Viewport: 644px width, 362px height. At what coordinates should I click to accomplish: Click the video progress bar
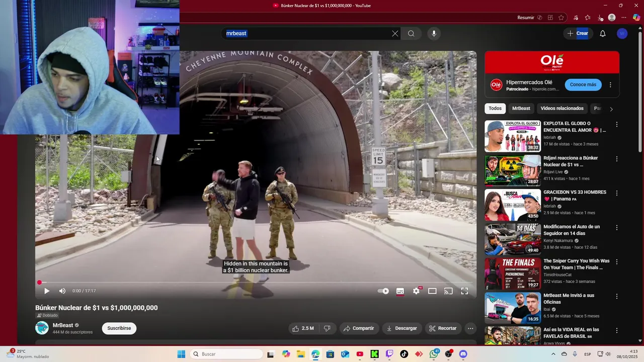tap(256, 283)
